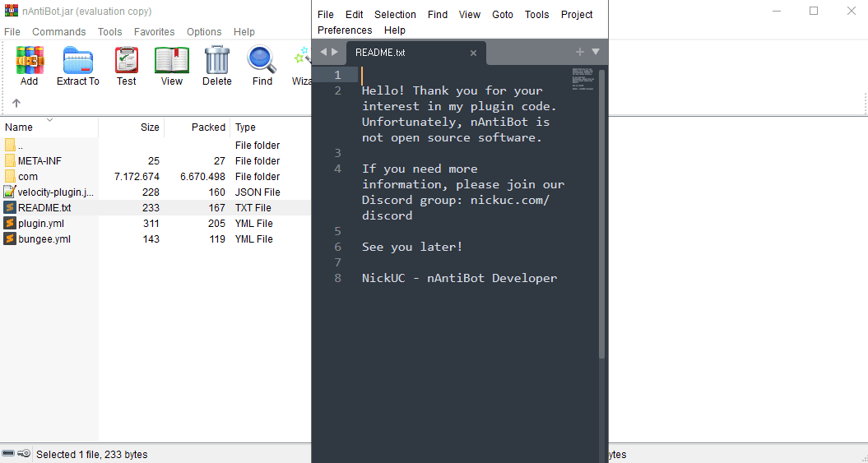The image size is (868, 463).
Task: Click the Extract To icon
Action: (78, 60)
